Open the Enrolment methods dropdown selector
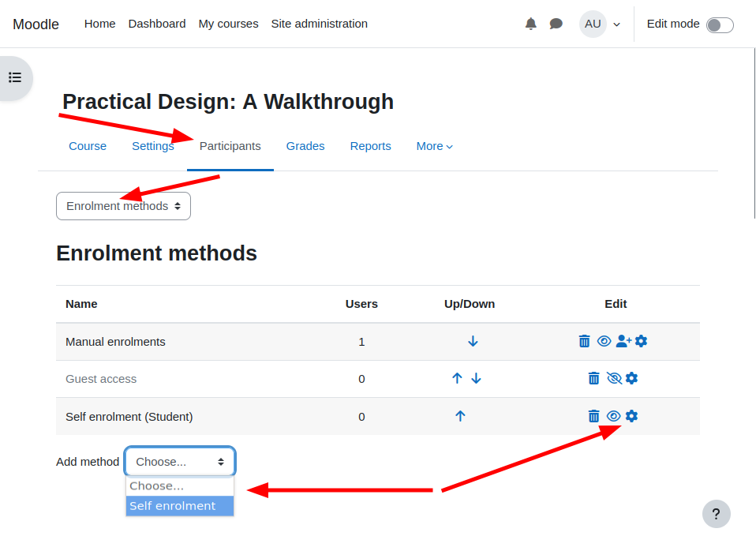The width and height of the screenshot is (756, 551). (123, 206)
